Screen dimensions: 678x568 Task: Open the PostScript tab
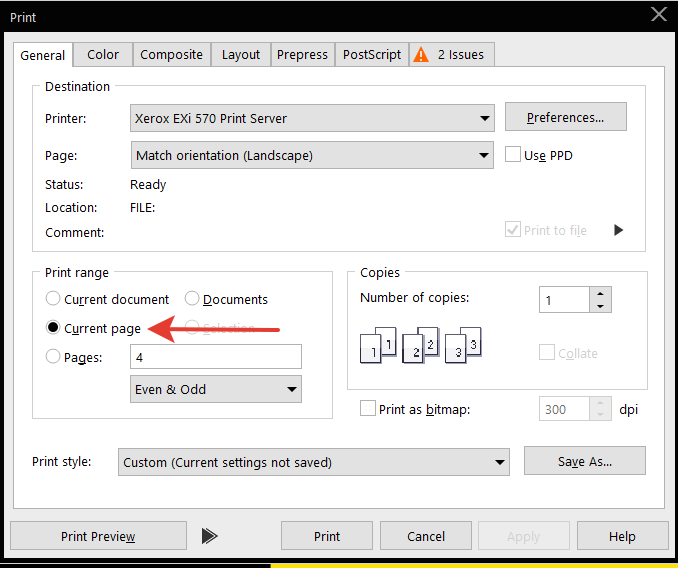click(372, 54)
